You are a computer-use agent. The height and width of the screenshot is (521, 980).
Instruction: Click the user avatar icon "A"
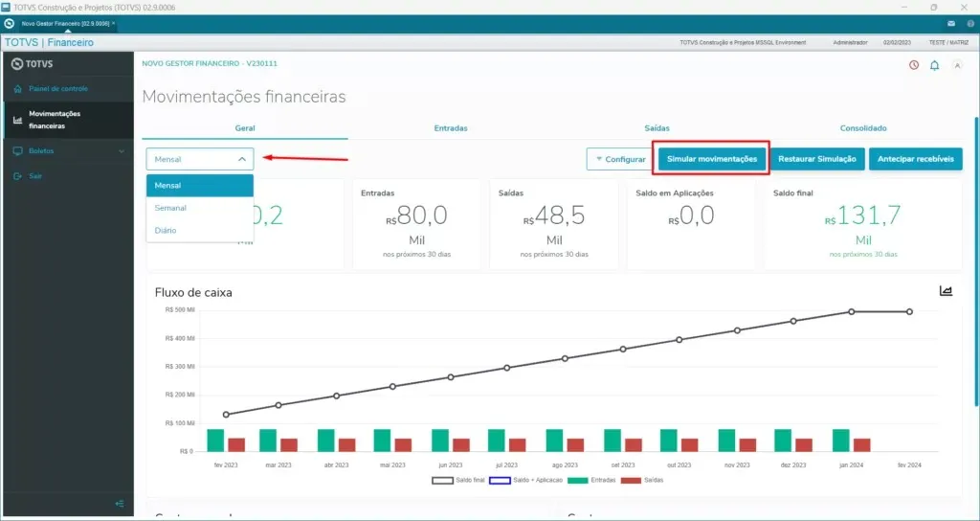[x=957, y=65]
